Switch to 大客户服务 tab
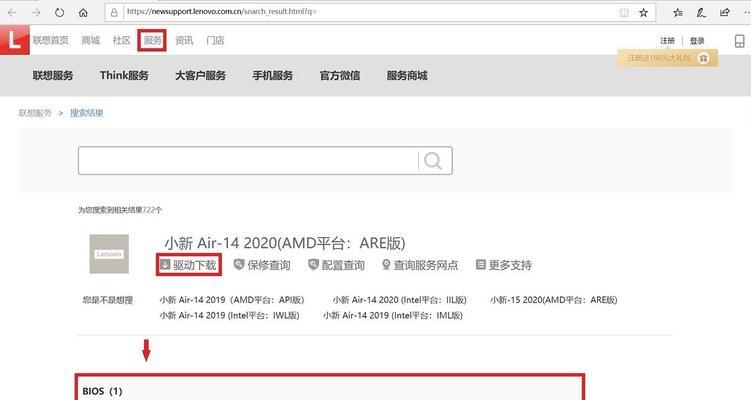This screenshot has height=400, width=751. [200, 75]
